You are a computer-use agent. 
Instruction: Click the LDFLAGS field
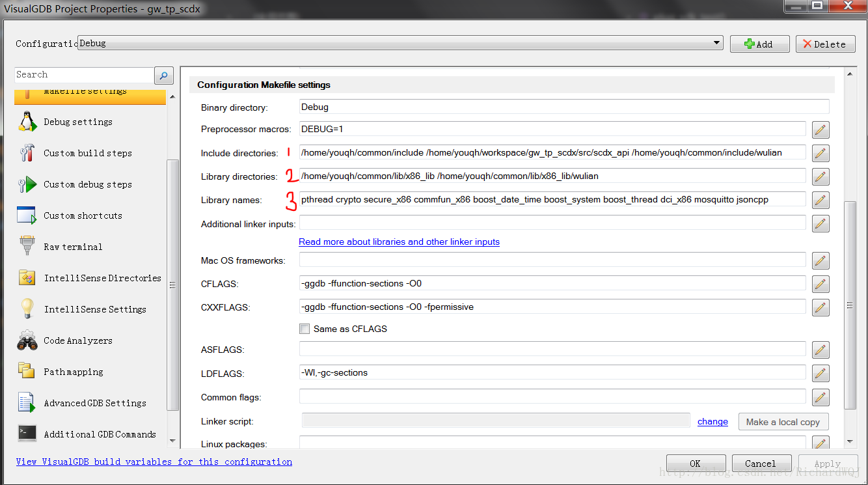tap(552, 373)
